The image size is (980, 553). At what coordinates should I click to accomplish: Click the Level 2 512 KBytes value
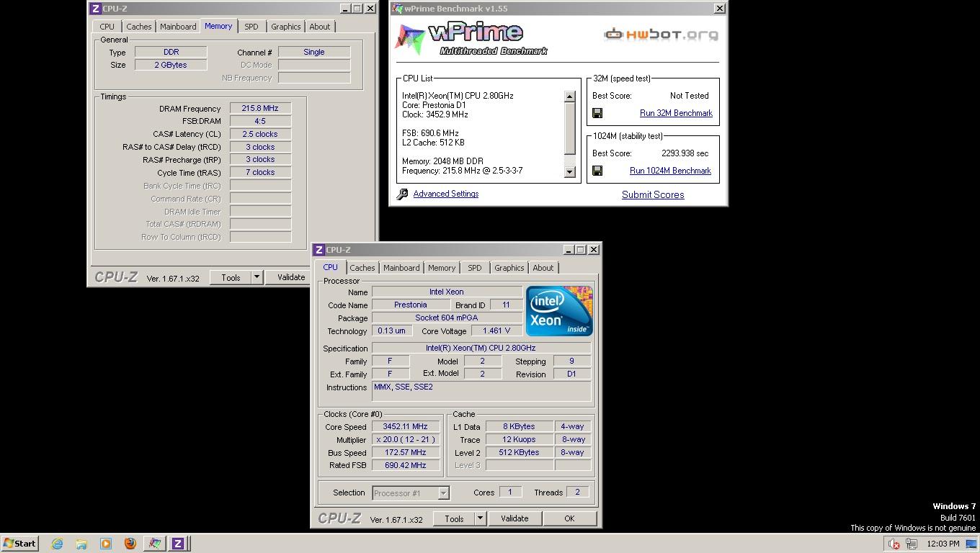(519, 452)
